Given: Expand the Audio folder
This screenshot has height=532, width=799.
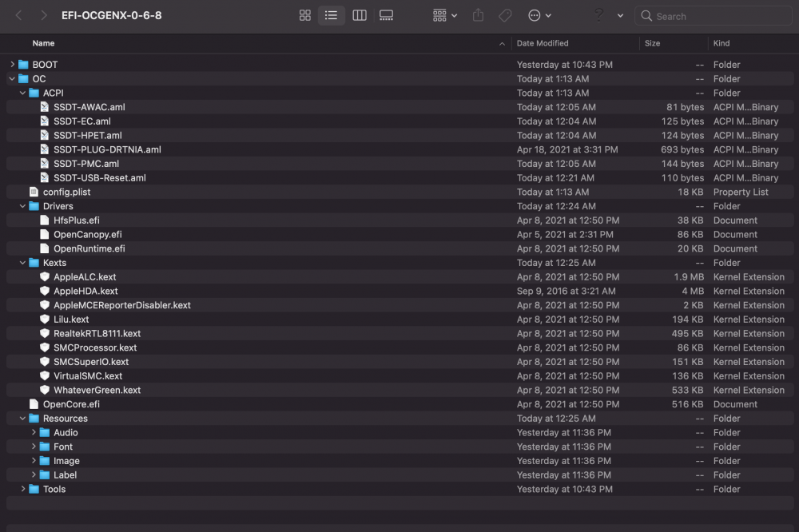Looking at the screenshot, I should [34, 432].
